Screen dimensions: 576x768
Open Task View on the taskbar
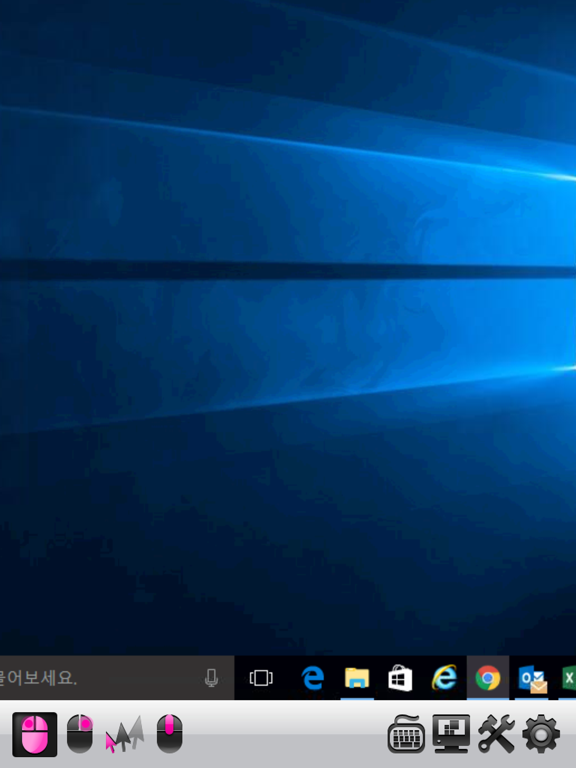pos(261,678)
